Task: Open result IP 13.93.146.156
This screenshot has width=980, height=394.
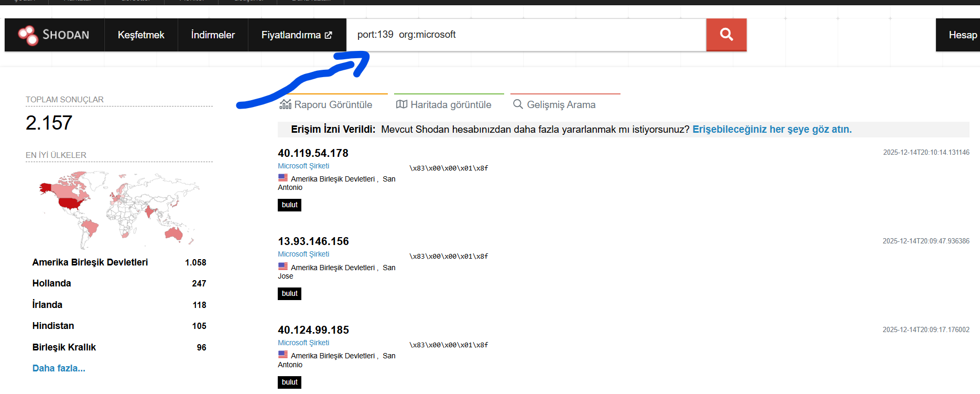Action: 313,241
